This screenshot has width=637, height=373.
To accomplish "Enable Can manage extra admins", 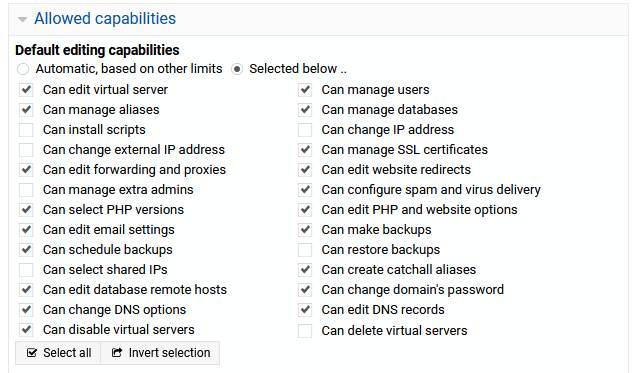I will 26,190.
